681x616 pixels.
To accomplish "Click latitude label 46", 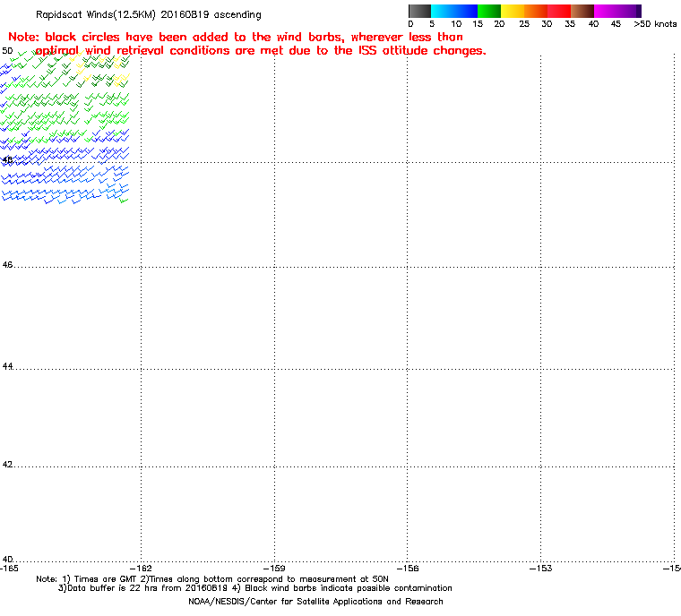I will (7, 264).
